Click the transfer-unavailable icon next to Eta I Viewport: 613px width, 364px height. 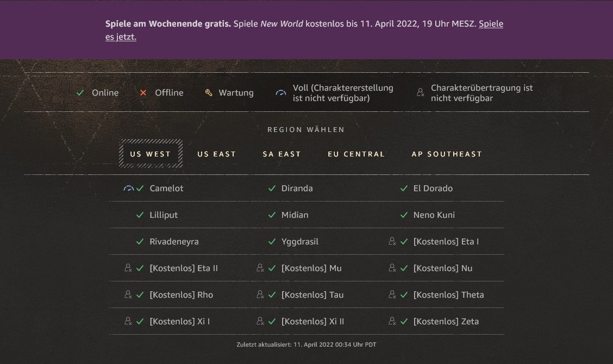click(x=392, y=241)
